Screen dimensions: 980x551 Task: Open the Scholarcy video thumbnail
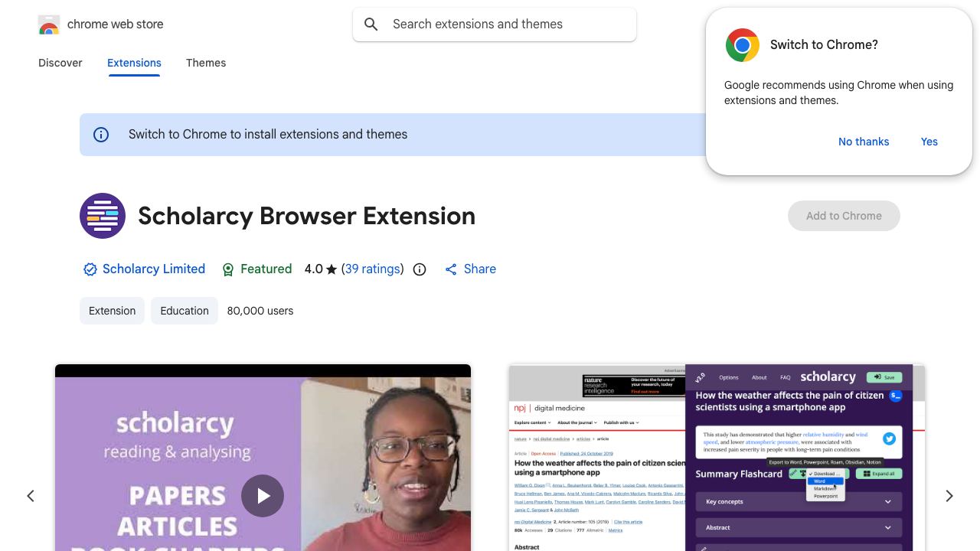263,458
